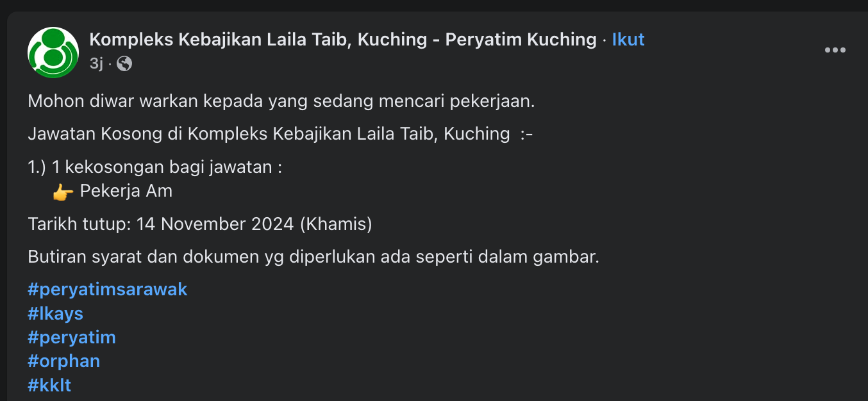Screen dimensions: 868x401
Task: Click the '(Khamis)' day text
Action: pyautogui.click(x=336, y=224)
